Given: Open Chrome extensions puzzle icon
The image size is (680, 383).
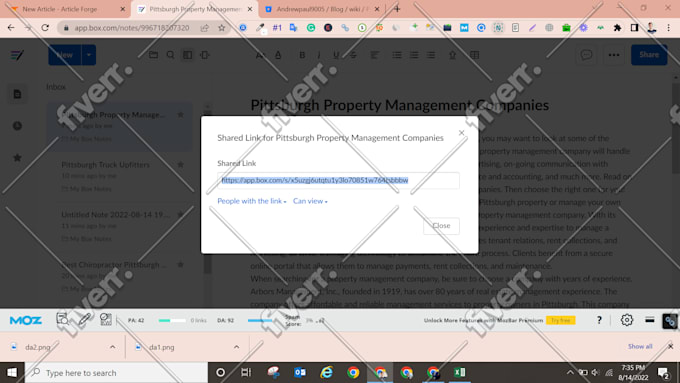Looking at the screenshot, I should tap(617, 28).
